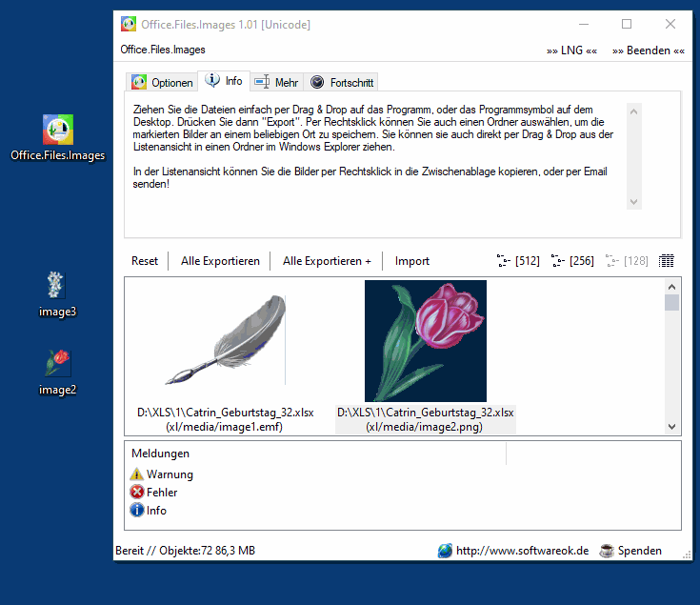Viewport: 700px width, 605px height.
Task: Click the info text scroll up arrow
Action: click(x=633, y=111)
